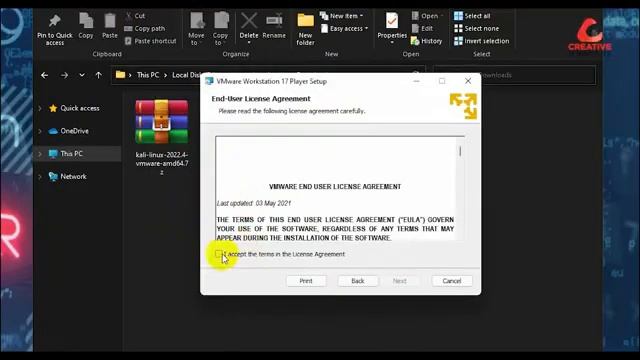Open Properties from the ribbon
The width and height of the screenshot is (640, 360).
pos(392,28)
